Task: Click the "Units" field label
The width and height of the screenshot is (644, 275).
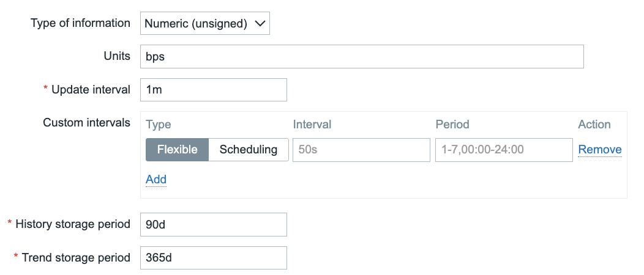Action: point(117,56)
